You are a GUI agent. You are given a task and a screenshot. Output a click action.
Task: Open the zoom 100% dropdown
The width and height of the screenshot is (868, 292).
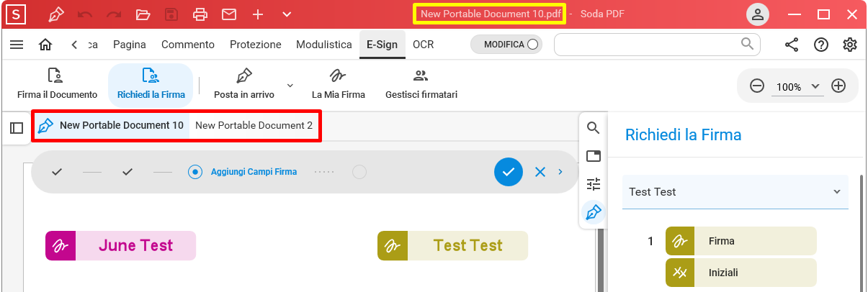(798, 86)
